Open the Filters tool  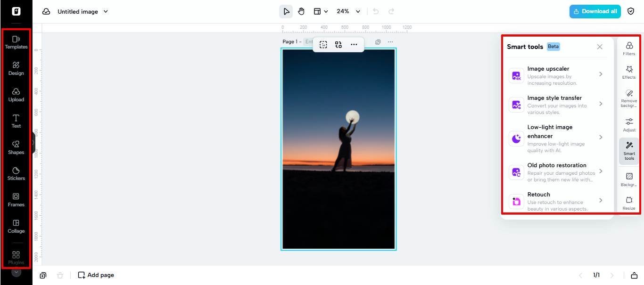629,49
